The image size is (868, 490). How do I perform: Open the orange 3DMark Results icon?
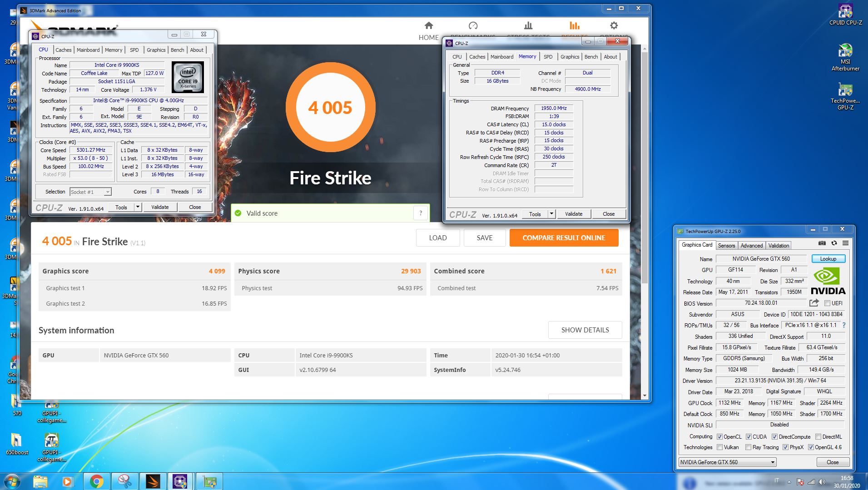574,25
